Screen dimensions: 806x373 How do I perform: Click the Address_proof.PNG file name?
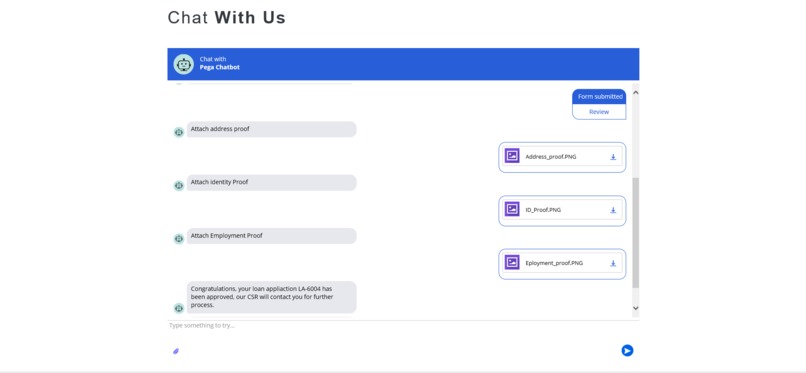click(551, 157)
